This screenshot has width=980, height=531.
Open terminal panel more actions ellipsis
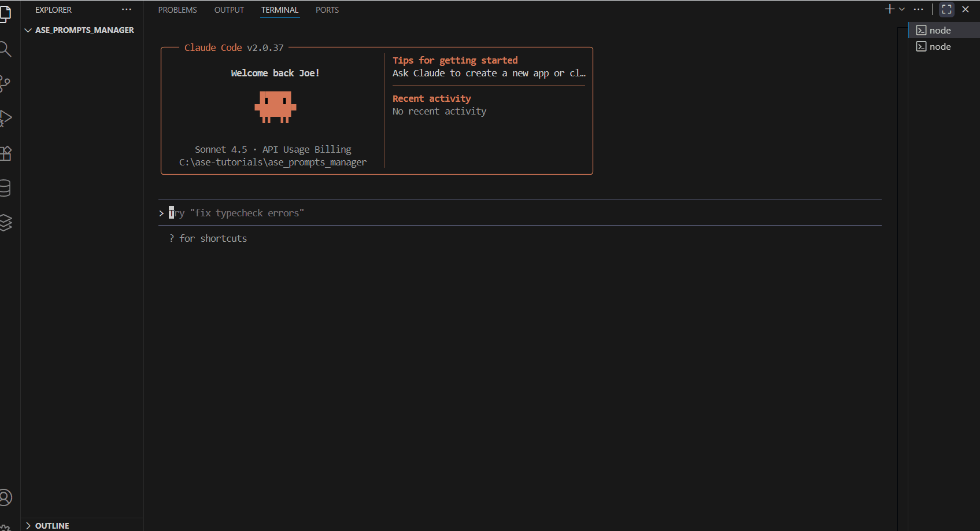(918, 9)
